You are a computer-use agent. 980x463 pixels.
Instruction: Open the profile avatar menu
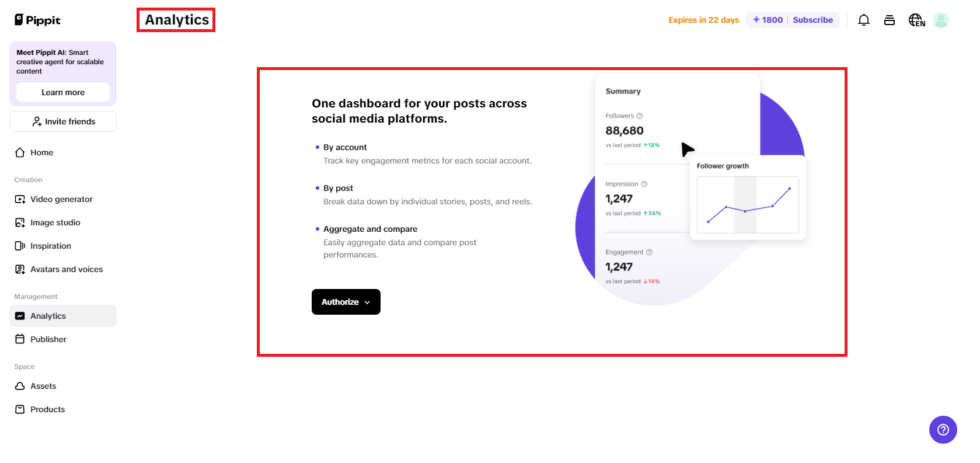click(x=940, y=19)
